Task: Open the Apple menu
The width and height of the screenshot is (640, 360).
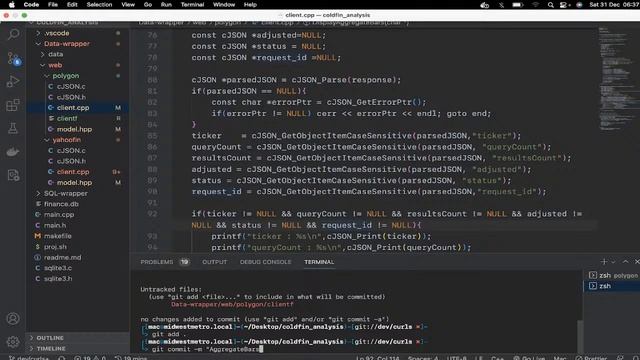Action: point(12,5)
